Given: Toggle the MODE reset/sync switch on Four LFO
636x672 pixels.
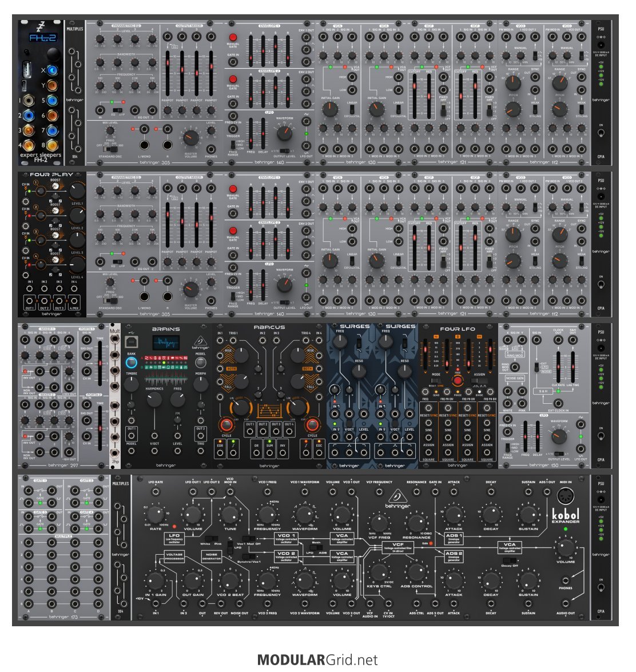Looking at the screenshot, I should coord(435,380).
